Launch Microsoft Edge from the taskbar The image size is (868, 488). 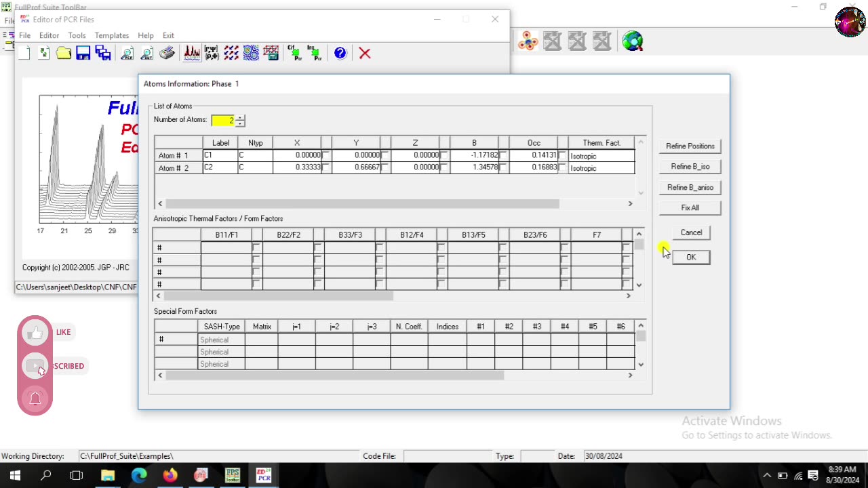[x=139, y=475]
